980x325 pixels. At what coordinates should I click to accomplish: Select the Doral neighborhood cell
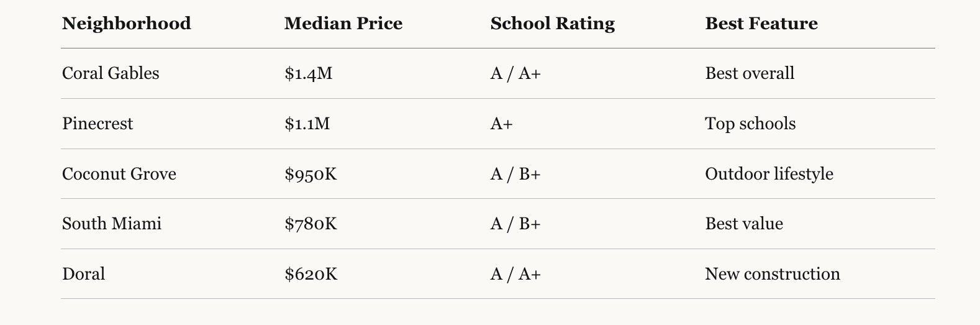tap(84, 274)
